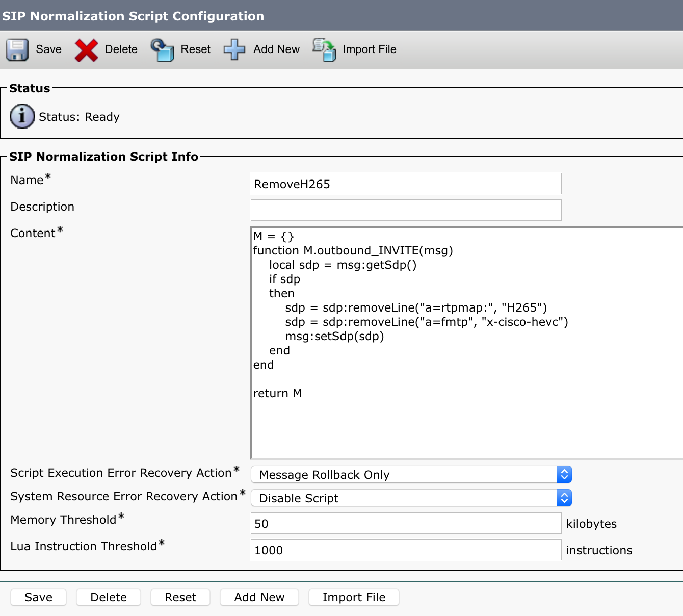This screenshot has width=683, height=616.
Task: Click the bottom Save button
Action: pyautogui.click(x=39, y=597)
